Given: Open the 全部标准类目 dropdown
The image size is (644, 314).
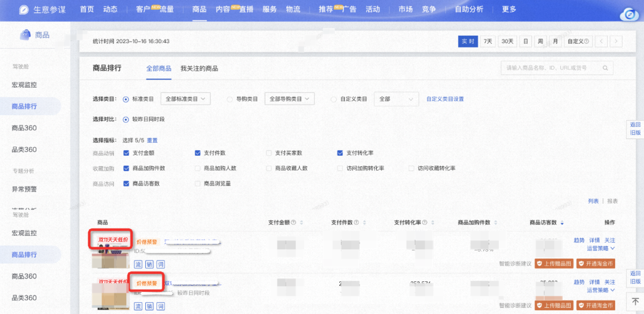Looking at the screenshot, I should (185, 99).
